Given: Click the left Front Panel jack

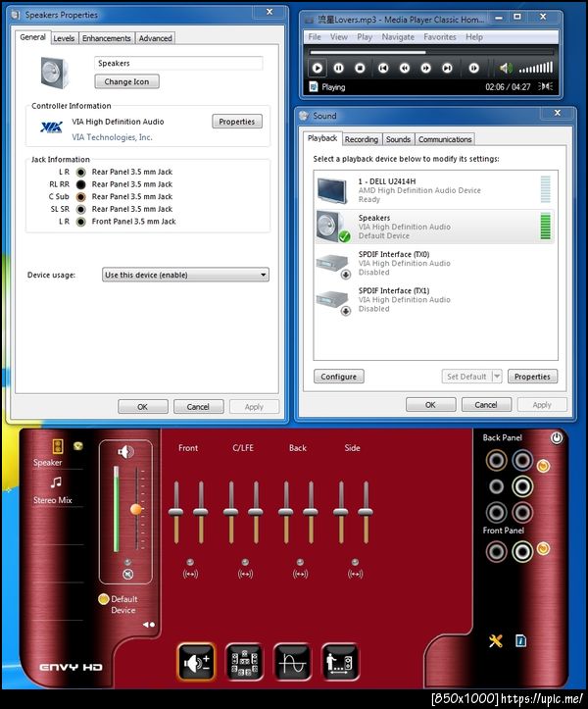Looking at the screenshot, I should pyautogui.click(x=496, y=552).
